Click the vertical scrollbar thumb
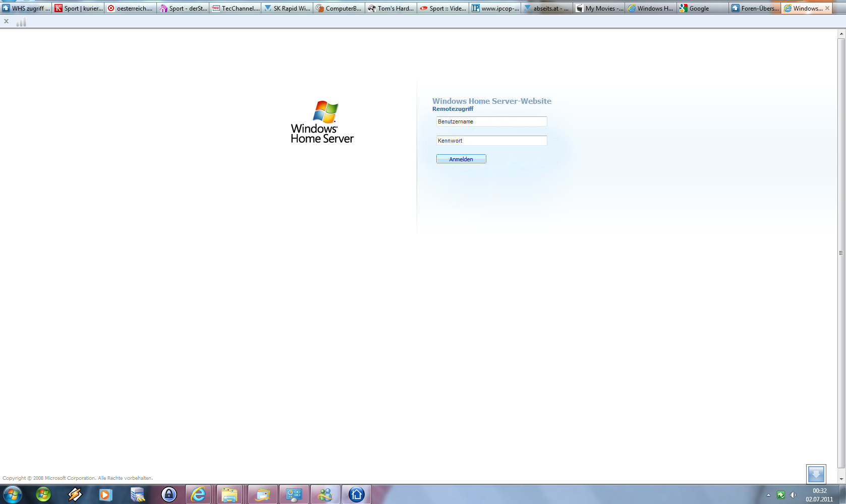Image resolution: width=846 pixels, height=504 pixels. 841,253
